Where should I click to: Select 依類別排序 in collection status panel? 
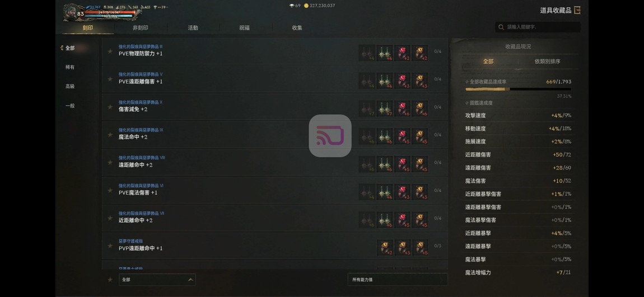click(547, 62)
